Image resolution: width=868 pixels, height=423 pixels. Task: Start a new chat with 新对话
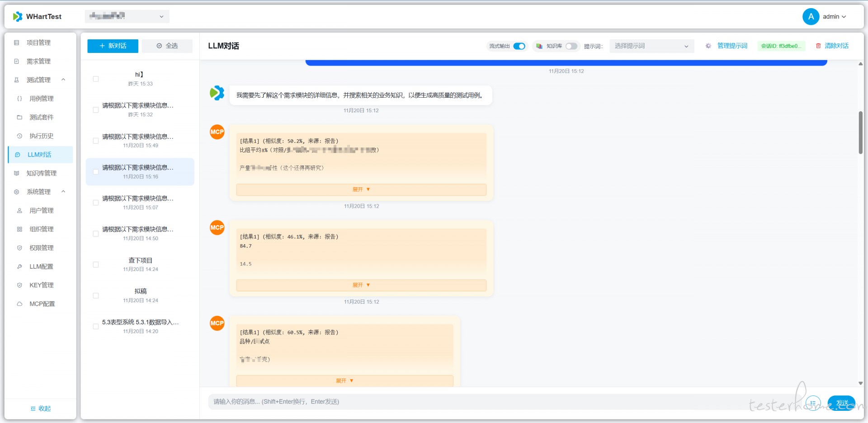[113, 46]
